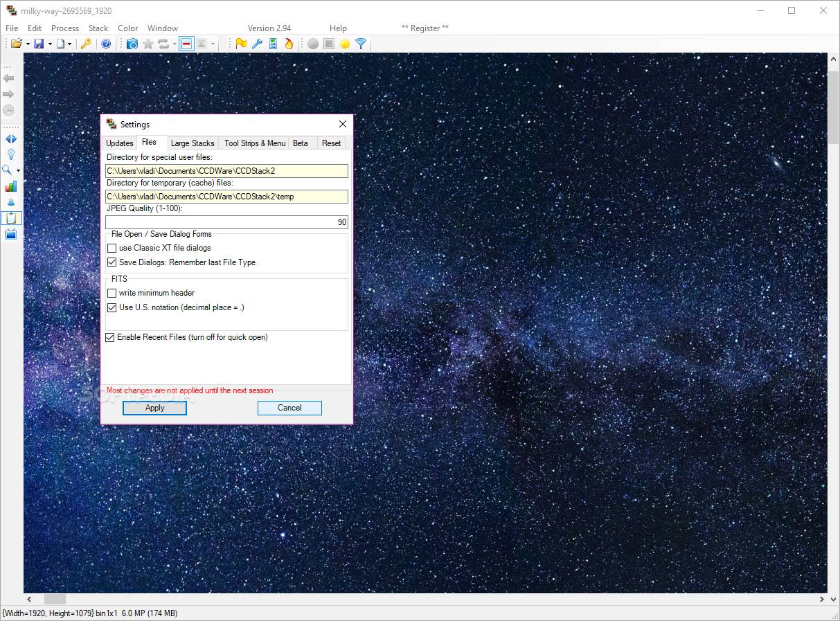Switch to the Large Stacks tab
The image size is (840, 621).
(x=193, y=143)
